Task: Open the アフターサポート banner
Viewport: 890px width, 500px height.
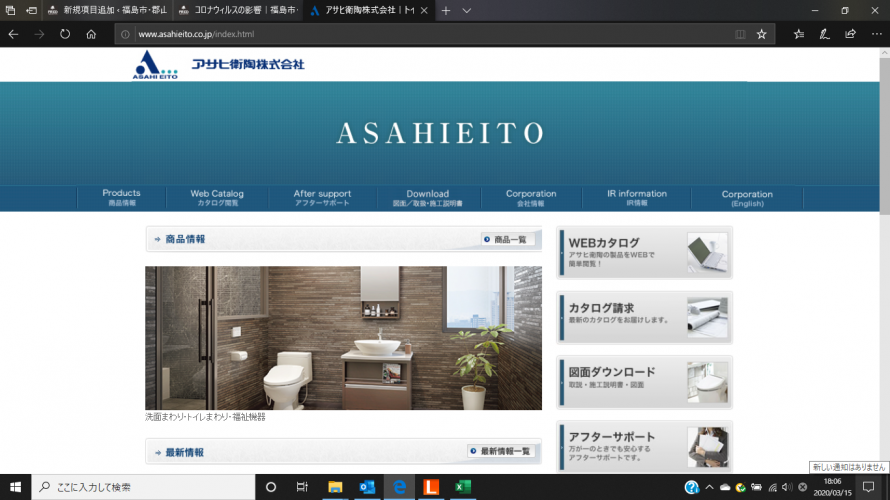Action: point(644,447)
